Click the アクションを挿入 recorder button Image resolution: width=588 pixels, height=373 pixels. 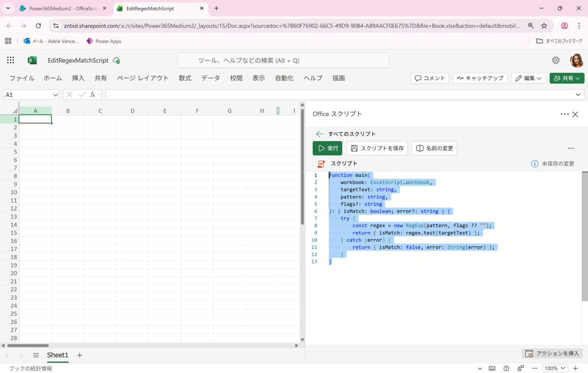coord(552,353)
